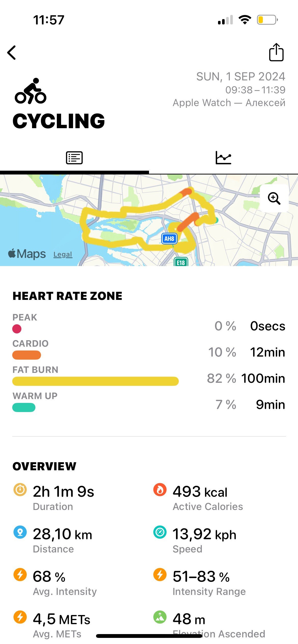Tap the Speed gauge icon

pyautogui.click(x=160, y=532)
